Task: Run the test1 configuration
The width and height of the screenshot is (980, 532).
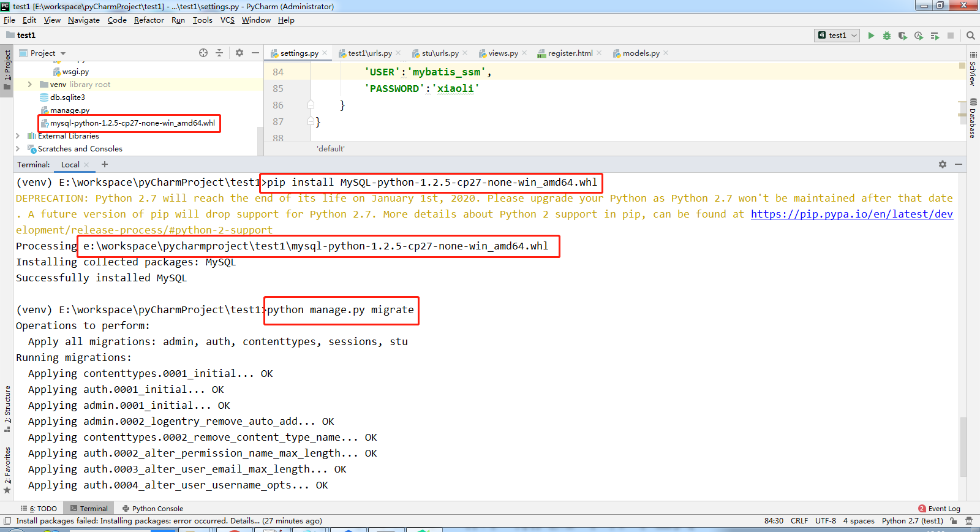Action: tap(871, 36)
